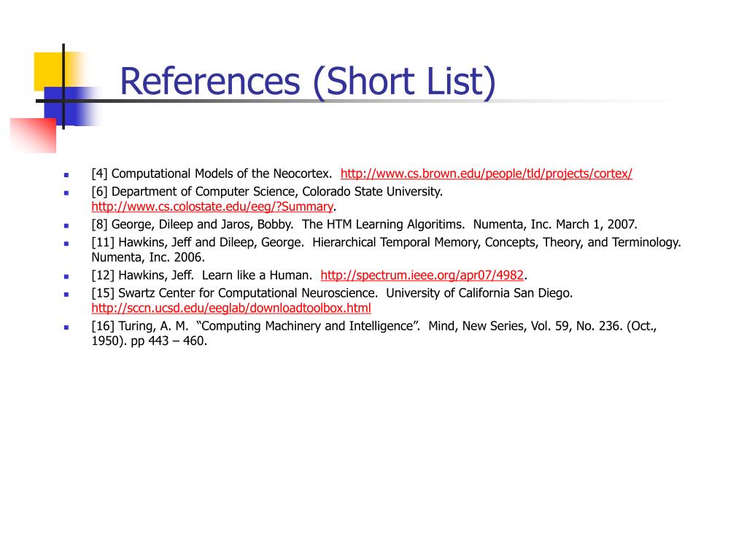Click '1950). pp 443 – 460.' line
This screenshot has width=747, height=560.
coord(149,341)
